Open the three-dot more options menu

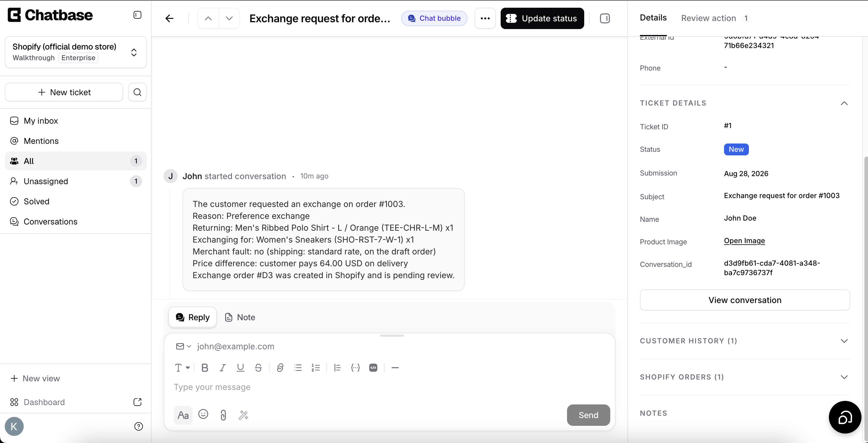point(485,18)
